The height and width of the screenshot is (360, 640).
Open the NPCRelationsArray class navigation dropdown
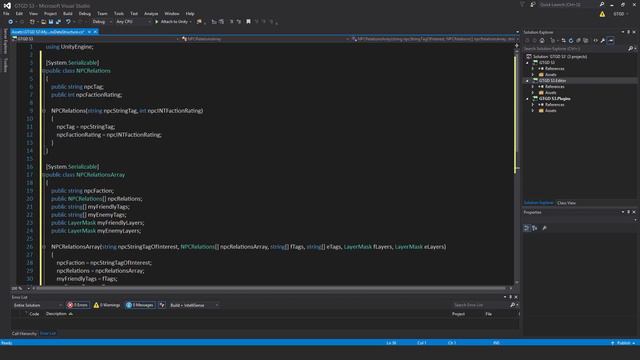(x=265, y=39)
